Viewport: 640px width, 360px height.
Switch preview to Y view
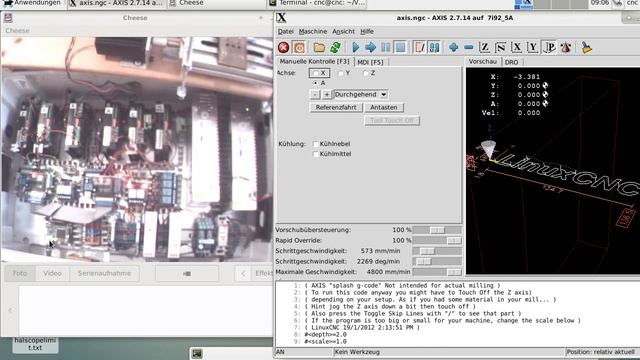(x=533, y=47)
